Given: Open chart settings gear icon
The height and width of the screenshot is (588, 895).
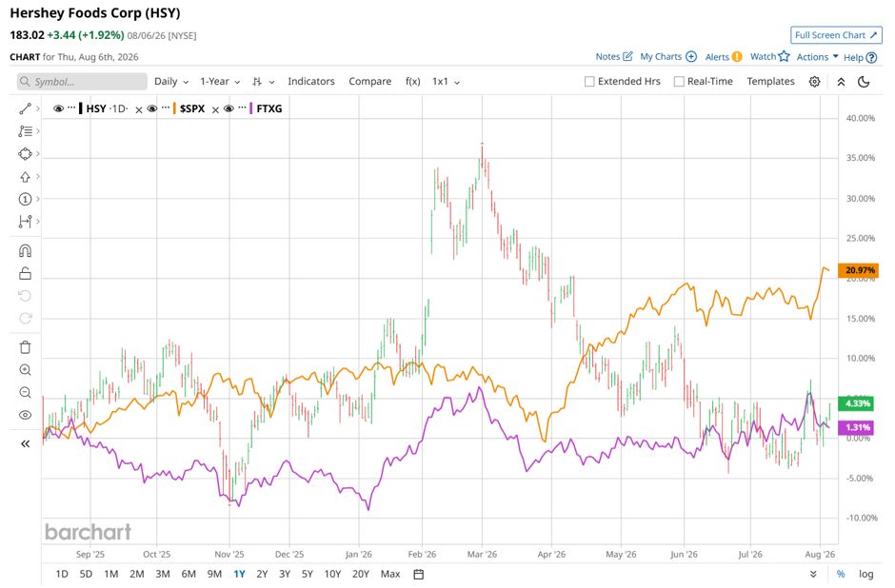Looking at the screenshot, I should point(814,82).
